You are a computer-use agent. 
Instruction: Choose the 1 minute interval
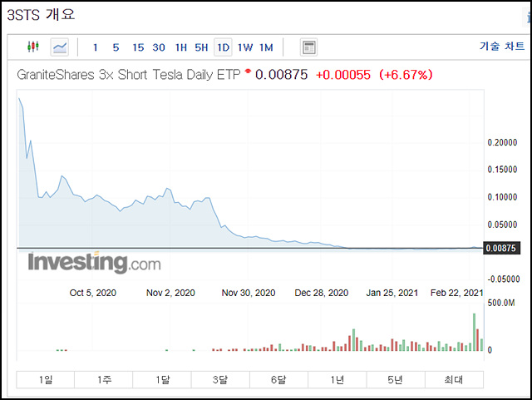(96, 47)
